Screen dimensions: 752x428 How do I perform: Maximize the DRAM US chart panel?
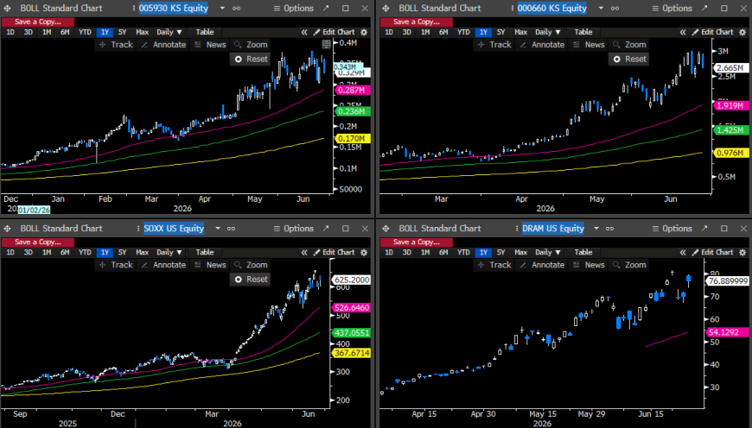724,228
